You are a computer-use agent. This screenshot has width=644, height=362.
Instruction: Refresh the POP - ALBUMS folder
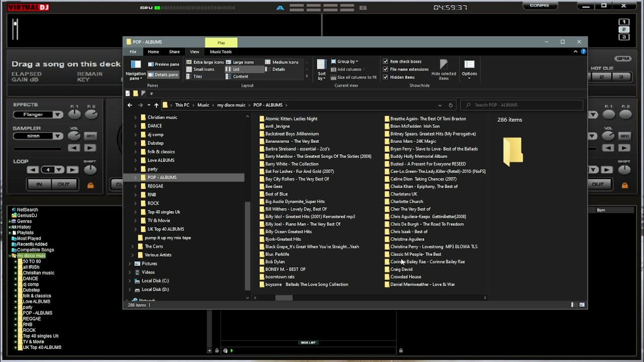pos(450,105)
